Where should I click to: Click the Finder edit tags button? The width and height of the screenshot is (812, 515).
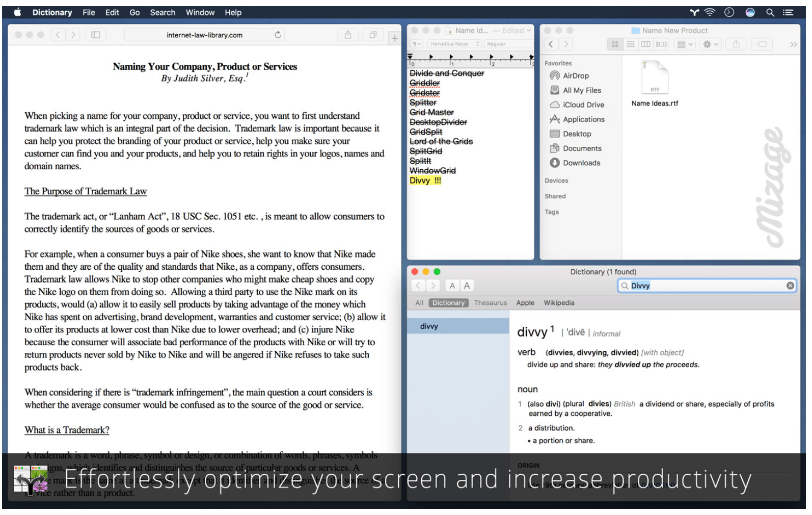point(762,44)
